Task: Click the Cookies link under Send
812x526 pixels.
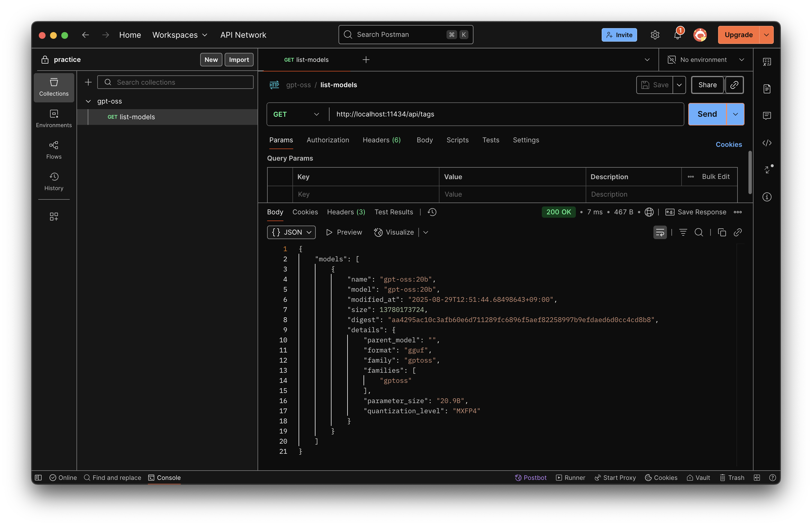Action: tap(728, 144)
